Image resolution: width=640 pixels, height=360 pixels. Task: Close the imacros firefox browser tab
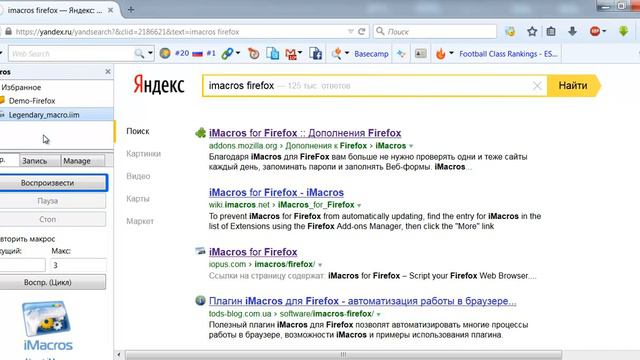pos(111,10)
